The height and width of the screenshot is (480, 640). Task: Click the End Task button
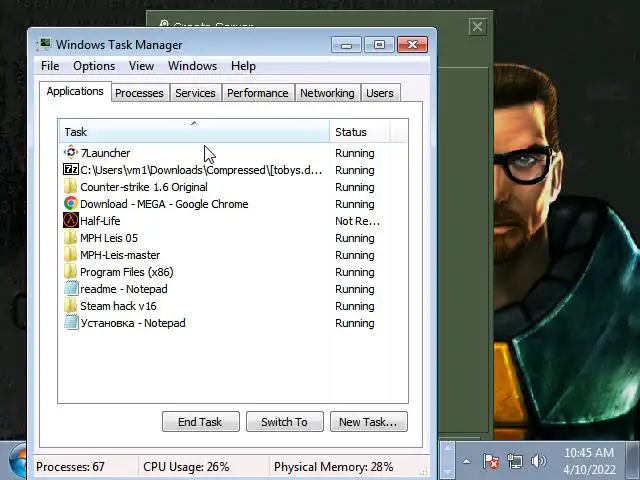coord(200,422)
